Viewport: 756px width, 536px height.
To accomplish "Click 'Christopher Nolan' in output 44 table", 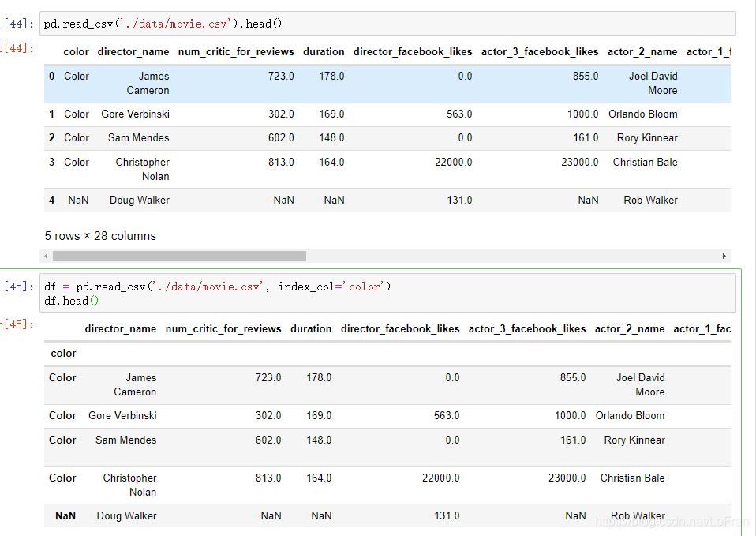I will point(143,170).
